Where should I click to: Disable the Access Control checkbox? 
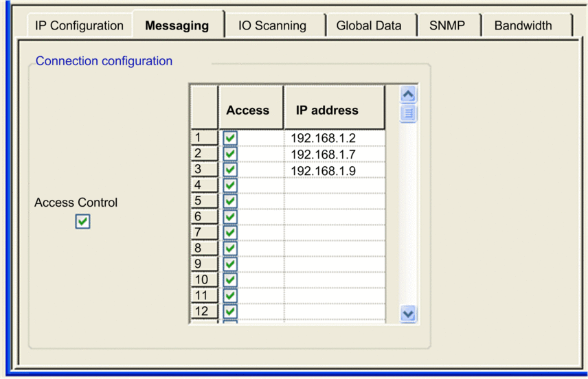tap(82, 222)
